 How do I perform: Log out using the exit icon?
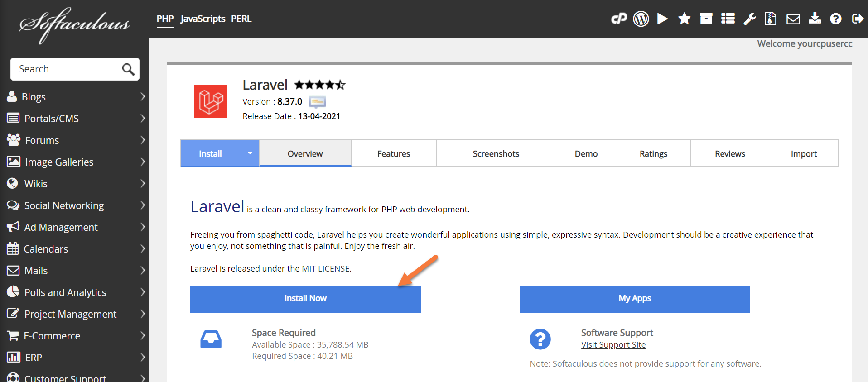tap(857, 19)
